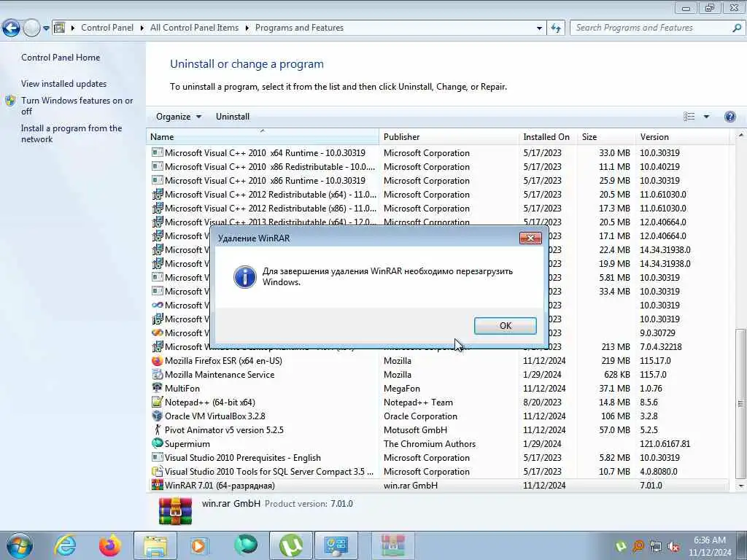This screenshot has width=747, height=560.
Task: Click OK in the WinRAR removal dialog
Action: pos(505,326)
